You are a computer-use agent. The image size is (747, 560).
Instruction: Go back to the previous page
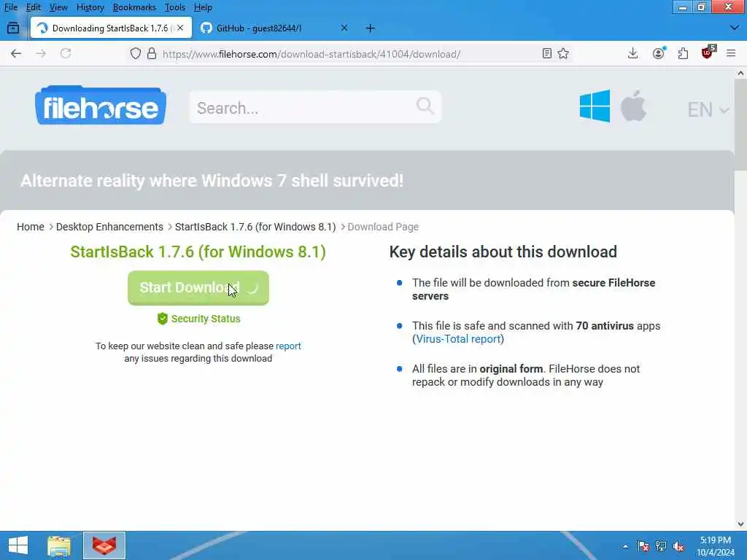point(16,53)
